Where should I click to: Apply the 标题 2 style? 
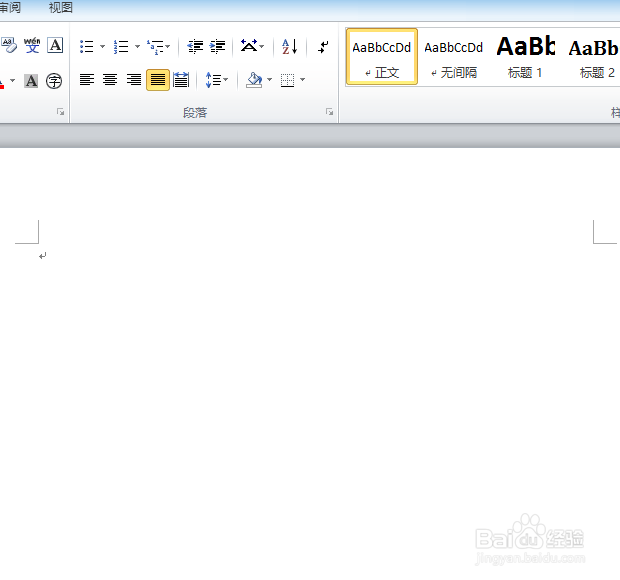[x=594, y=56]
